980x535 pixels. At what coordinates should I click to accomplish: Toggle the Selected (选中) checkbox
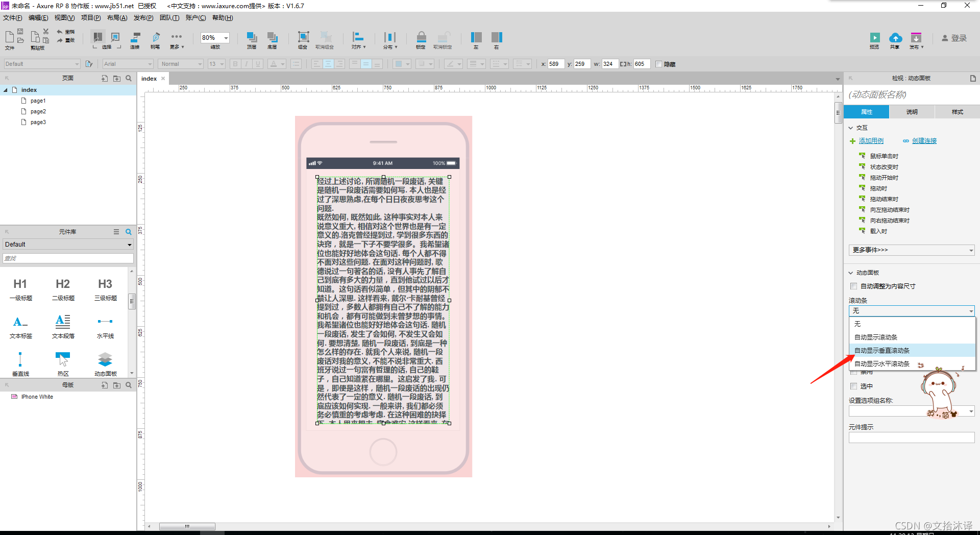pos(853,386)
